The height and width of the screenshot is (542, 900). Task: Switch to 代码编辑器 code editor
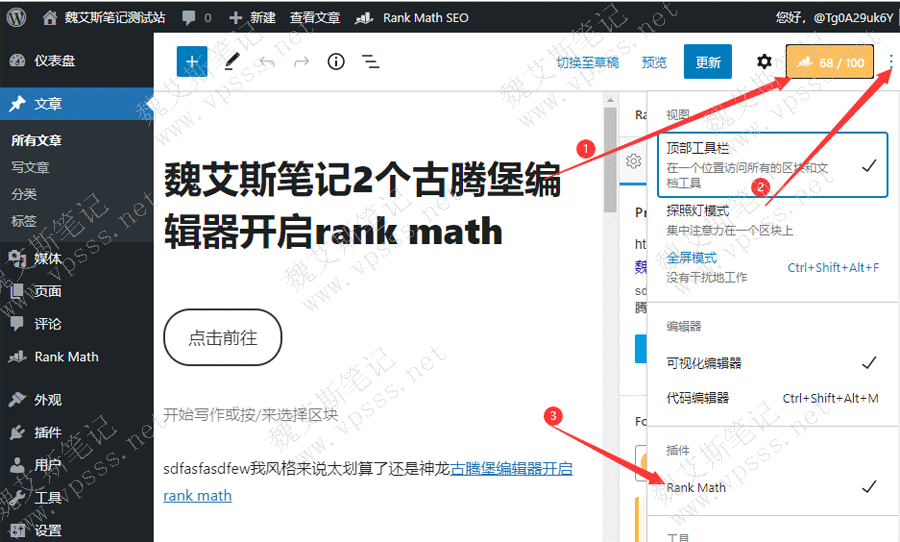click(773, 398)
